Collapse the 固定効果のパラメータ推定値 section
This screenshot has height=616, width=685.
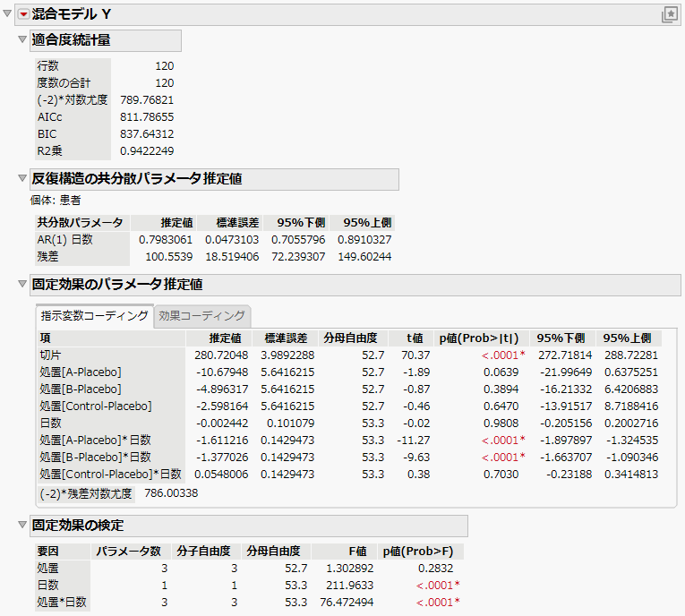tap(22, 284)
